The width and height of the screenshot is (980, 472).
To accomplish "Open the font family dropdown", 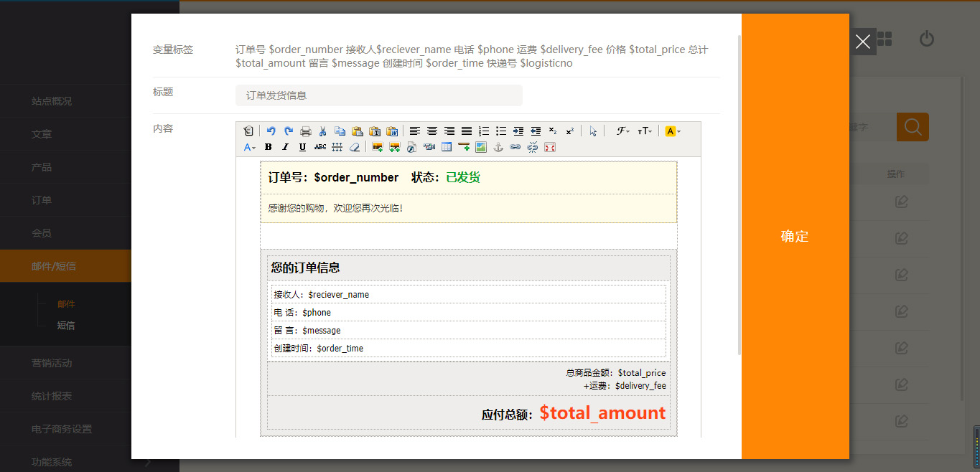I will 622,131.
